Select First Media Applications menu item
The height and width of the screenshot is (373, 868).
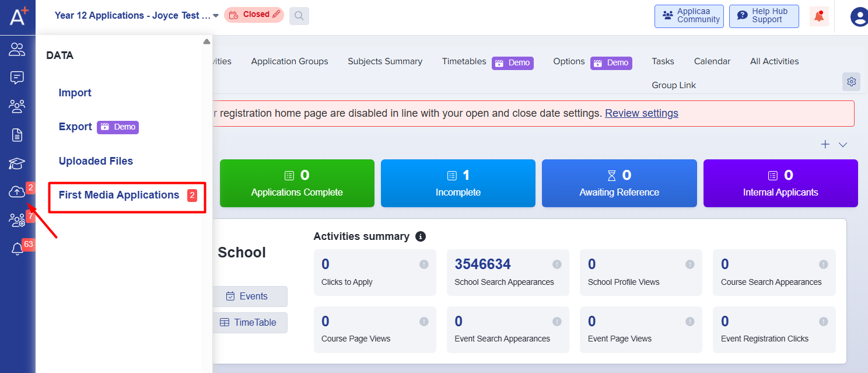pos(119,195)
